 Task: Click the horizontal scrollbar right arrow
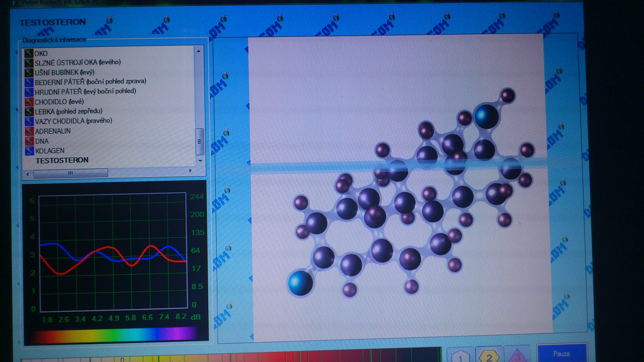tap(191, 171)
